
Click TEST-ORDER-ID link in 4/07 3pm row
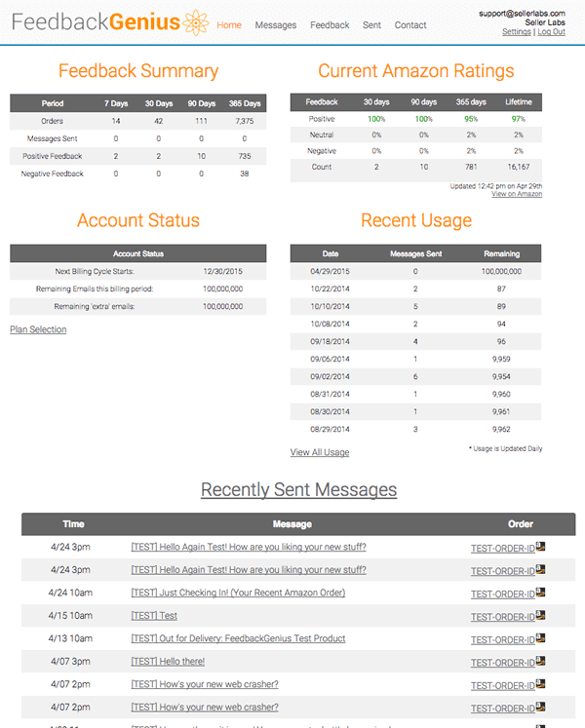pyautogui.click(x=503, y=663)
